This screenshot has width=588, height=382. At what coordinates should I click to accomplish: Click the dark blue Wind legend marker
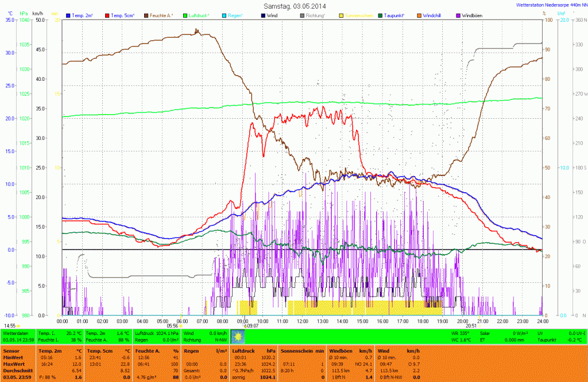pyautogui.click(x=263, y=15)
